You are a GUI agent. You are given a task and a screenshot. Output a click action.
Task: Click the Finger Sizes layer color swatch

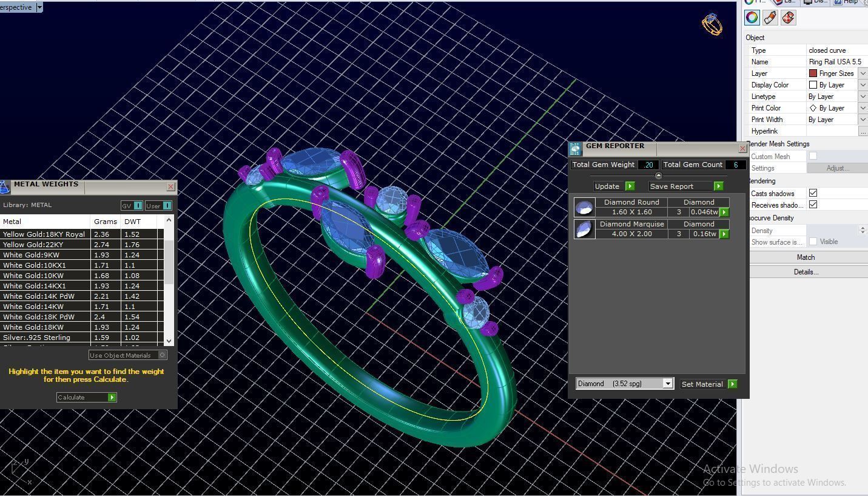[813, 73]
